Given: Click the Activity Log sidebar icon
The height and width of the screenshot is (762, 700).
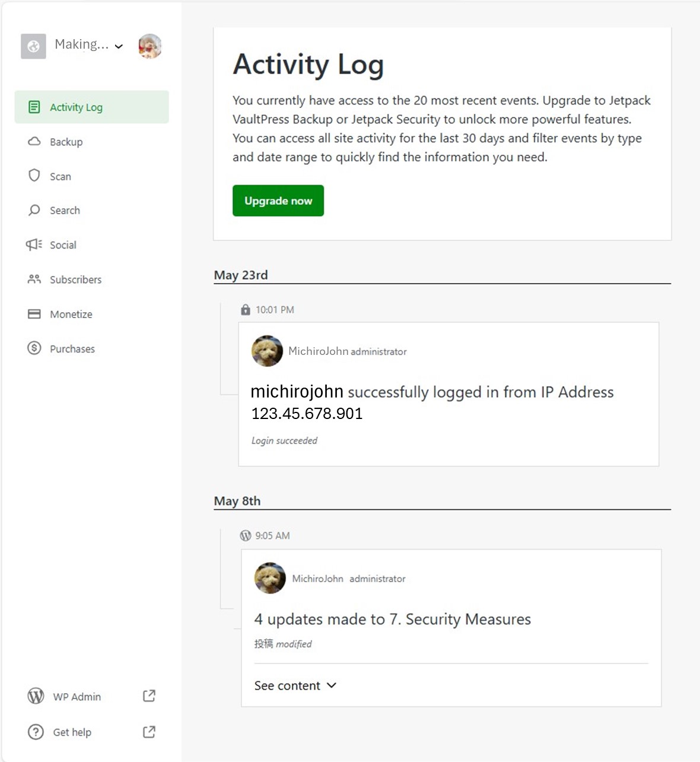Looking at the screenshot, I should pyautogui.click(x=34, y=107).
